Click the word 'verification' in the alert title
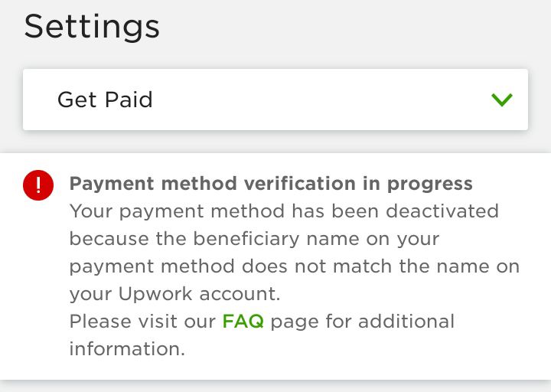 (299, 183)
